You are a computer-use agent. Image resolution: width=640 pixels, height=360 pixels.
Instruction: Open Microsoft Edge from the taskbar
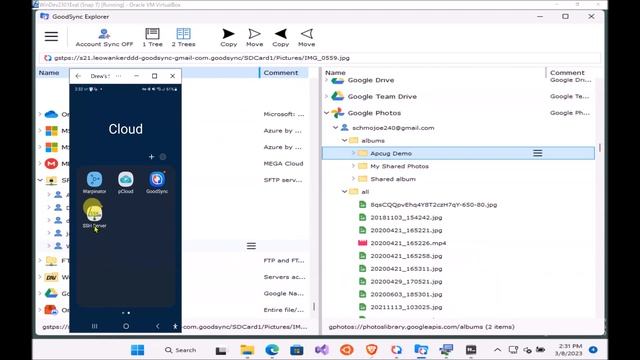272,350
